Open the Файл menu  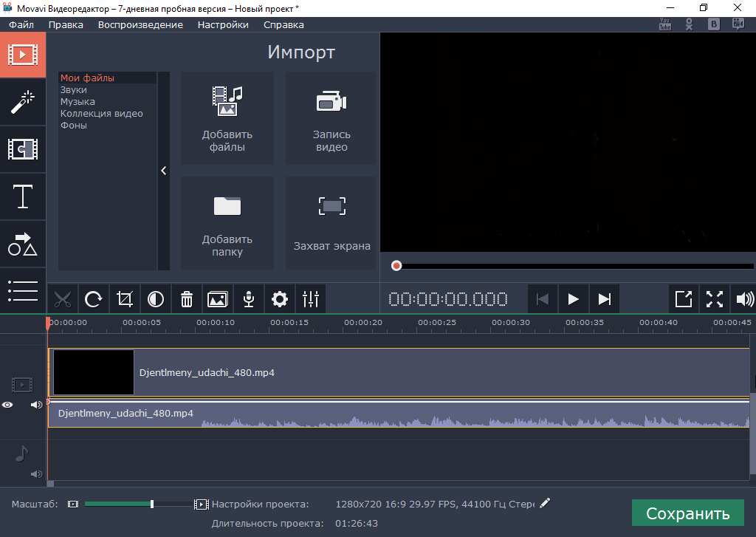pos(21,24)
